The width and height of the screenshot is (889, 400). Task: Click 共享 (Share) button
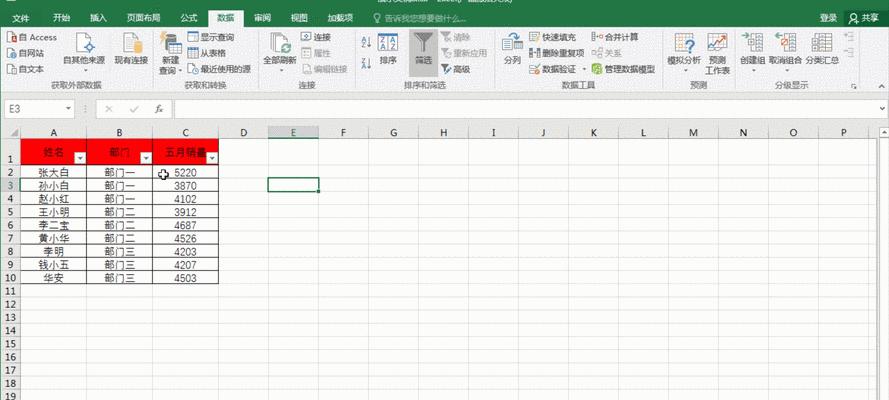tap(864, 18)
